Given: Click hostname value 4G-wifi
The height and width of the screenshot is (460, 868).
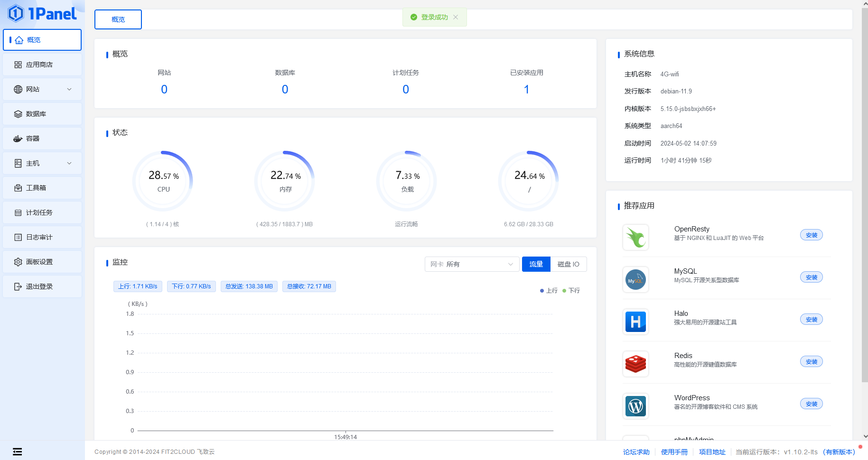Looking at the screenshot, I should tap(670, 74).
